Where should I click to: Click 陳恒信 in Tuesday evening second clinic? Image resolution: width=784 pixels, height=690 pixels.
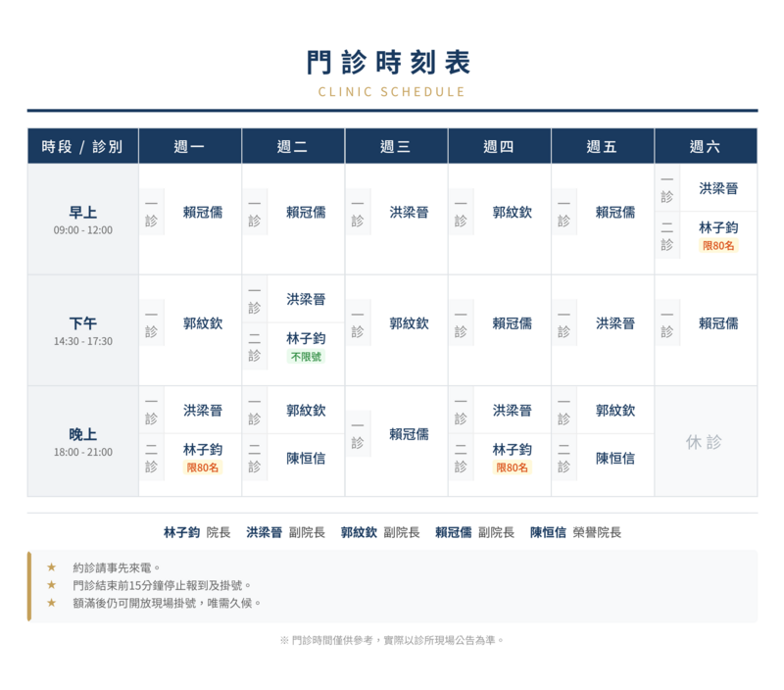click(306, 458)
